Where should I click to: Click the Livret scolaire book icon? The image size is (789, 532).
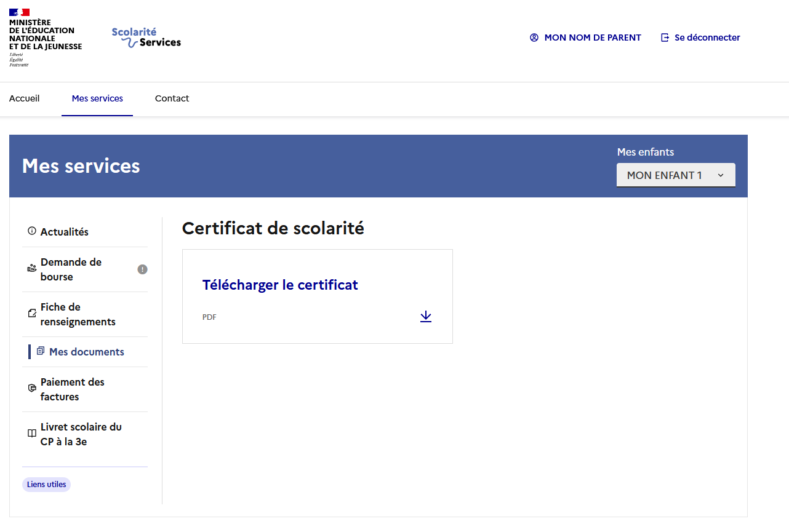pos(32,434)
